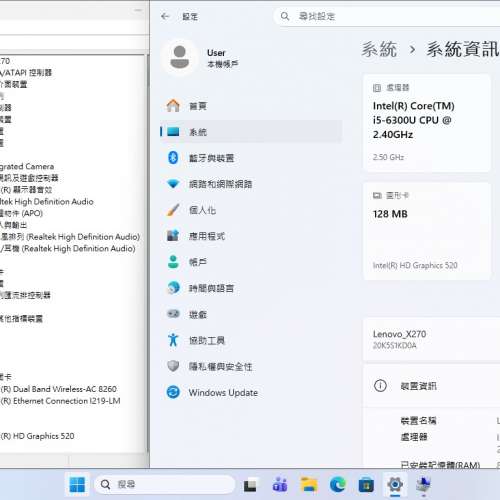Select 耳機 (Realtek High Definition Audio) row
Screen dimensions: 500x500
(68, 248)
